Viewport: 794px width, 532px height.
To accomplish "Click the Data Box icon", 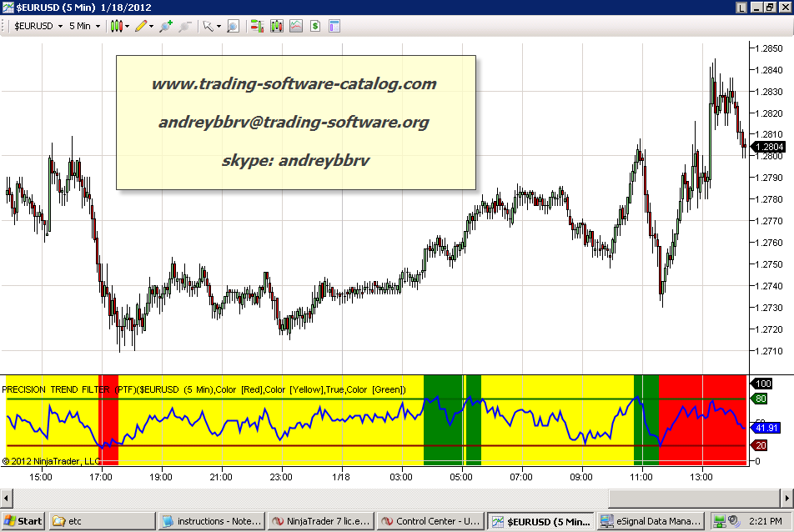I will point(334,26).
